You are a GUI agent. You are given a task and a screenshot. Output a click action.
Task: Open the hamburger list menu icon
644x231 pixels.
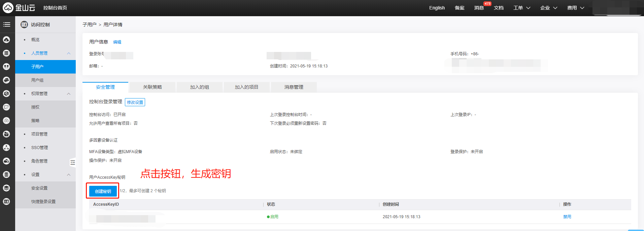click(x=7, y=25)
